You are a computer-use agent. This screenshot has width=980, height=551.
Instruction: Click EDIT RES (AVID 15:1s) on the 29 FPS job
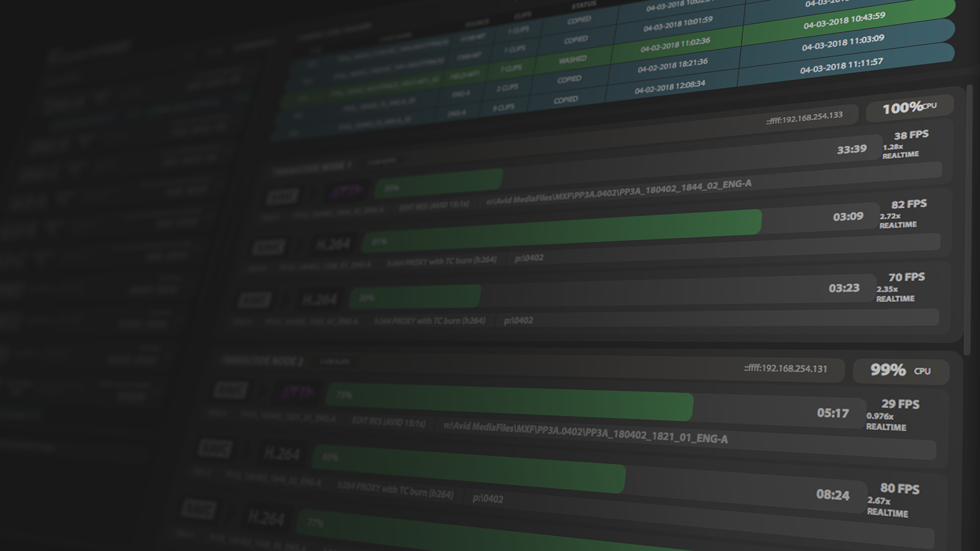point(388,422)
